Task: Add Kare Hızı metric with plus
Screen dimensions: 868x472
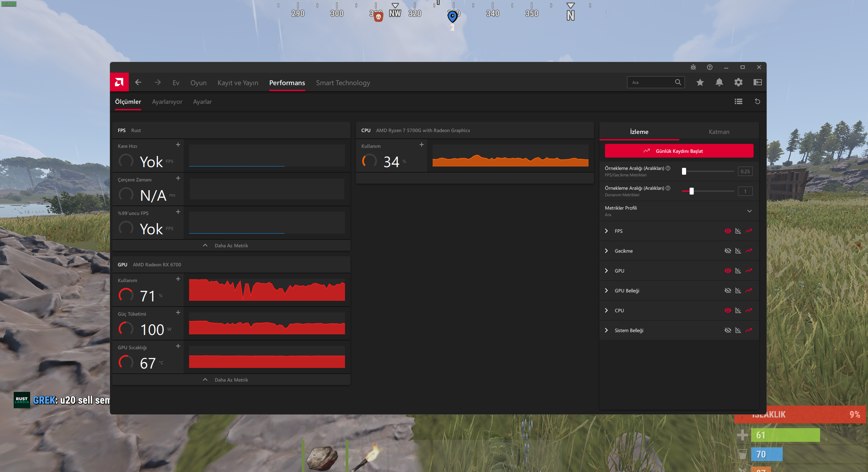Action: pyautogui.click(x=178, y=145)
